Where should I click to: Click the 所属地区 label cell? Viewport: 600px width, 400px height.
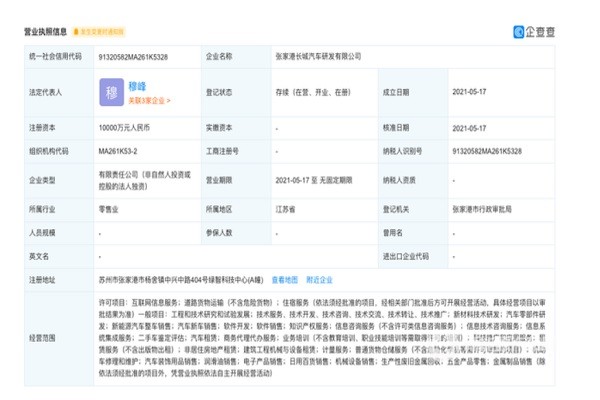236,209
